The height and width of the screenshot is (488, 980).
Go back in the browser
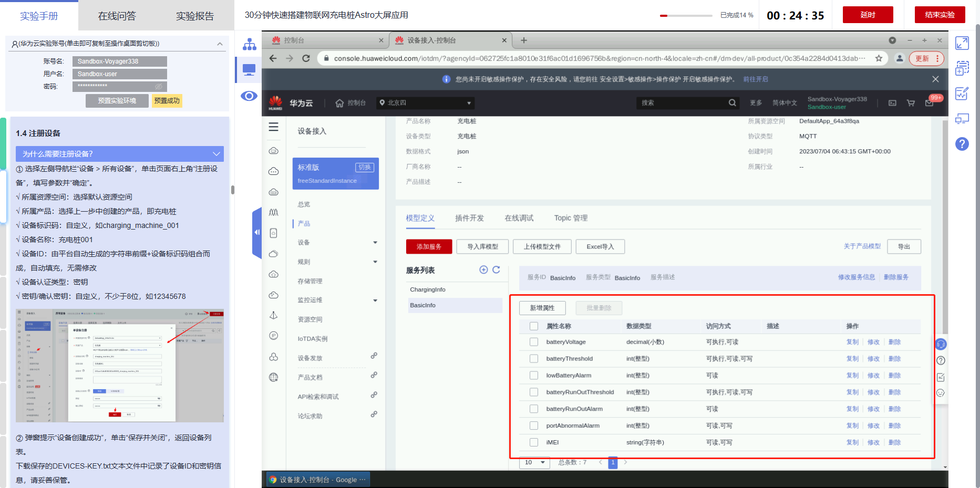(x=273, y=58)
